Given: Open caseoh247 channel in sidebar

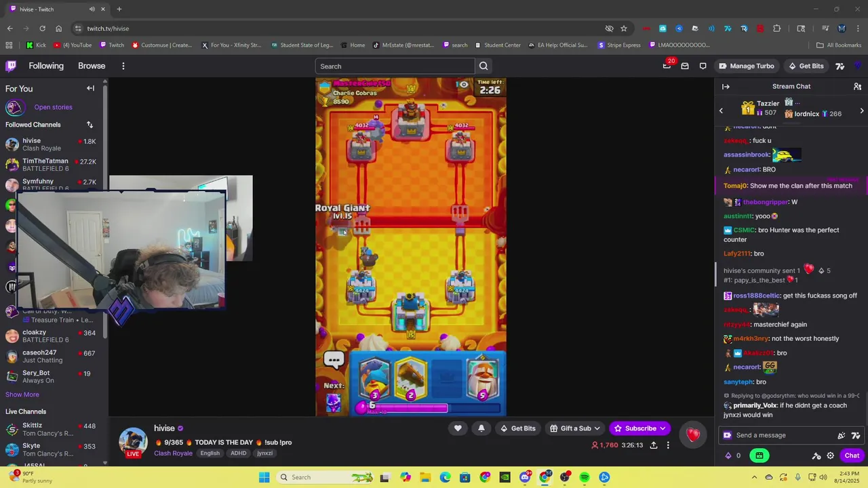Looking at the screenshot, I should click(x=51, y=357).
